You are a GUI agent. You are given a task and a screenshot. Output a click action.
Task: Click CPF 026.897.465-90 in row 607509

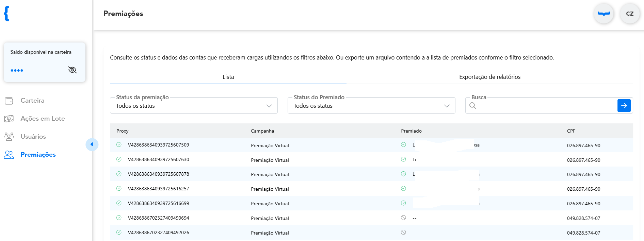coord(583,146)
